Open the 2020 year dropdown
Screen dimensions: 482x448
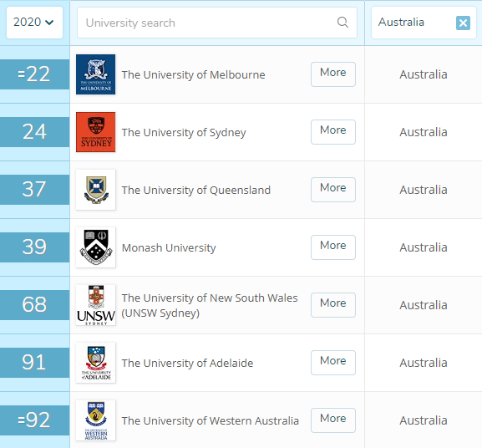point(34,23)
